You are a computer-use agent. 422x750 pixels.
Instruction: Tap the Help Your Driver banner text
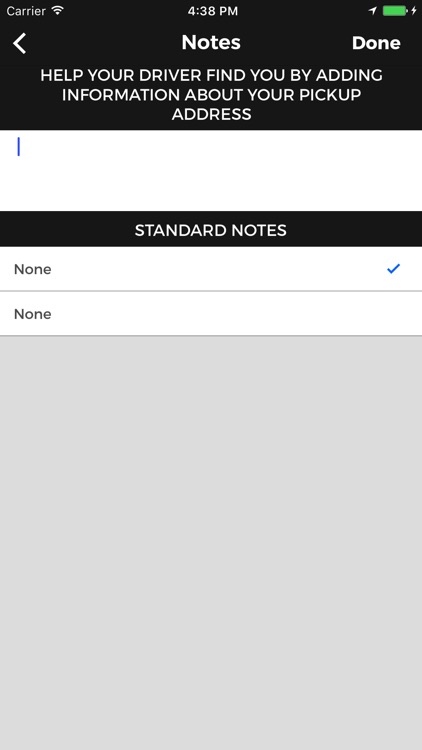tap(211, 95)
